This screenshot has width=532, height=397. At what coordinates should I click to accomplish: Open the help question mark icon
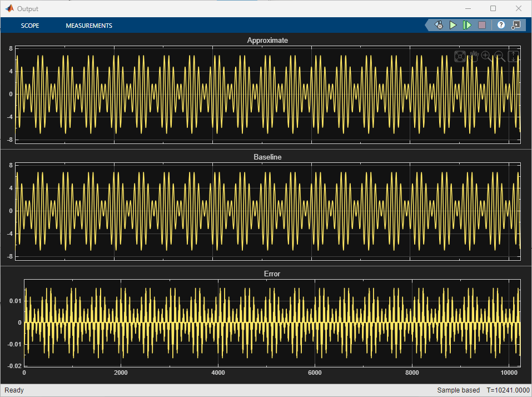coord(501,25)
